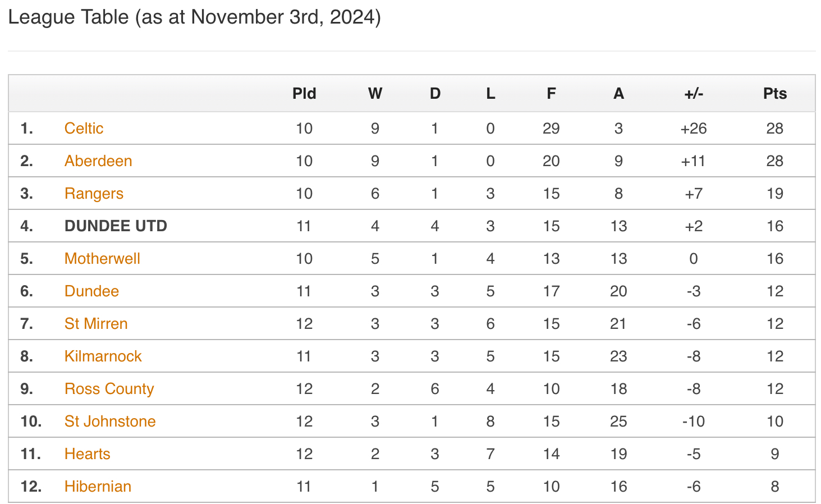Image resolution: width=821 pixels, height=504 pixels.
Task: Open the Kilmarnock team link
Action: coord(103,356)
